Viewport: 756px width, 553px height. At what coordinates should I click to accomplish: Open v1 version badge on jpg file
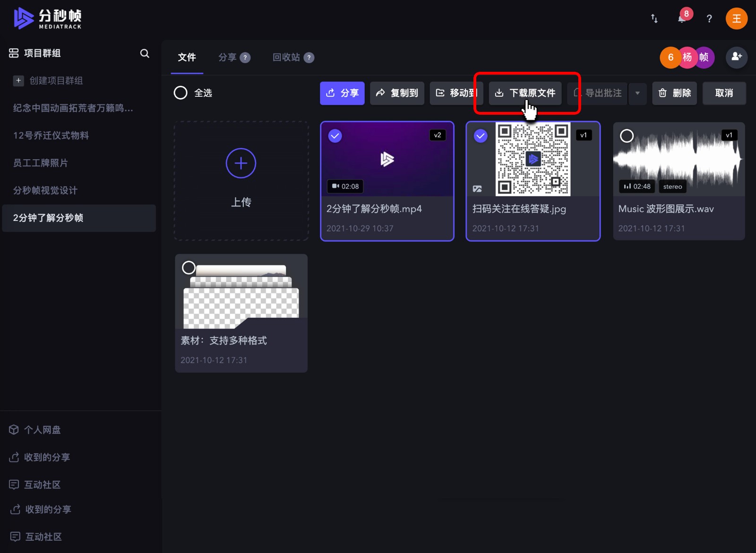point(584,135)
